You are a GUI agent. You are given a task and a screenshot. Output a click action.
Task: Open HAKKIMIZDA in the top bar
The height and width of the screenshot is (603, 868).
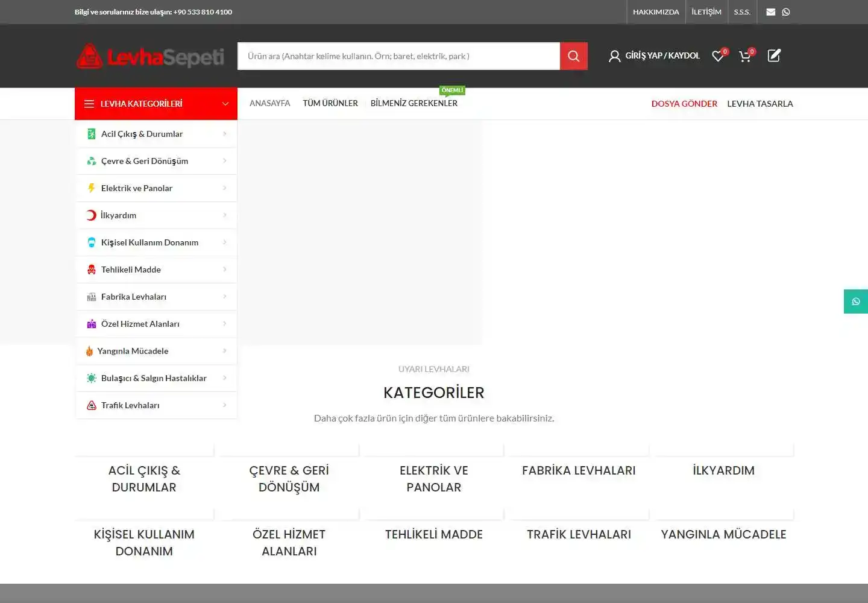656,12
